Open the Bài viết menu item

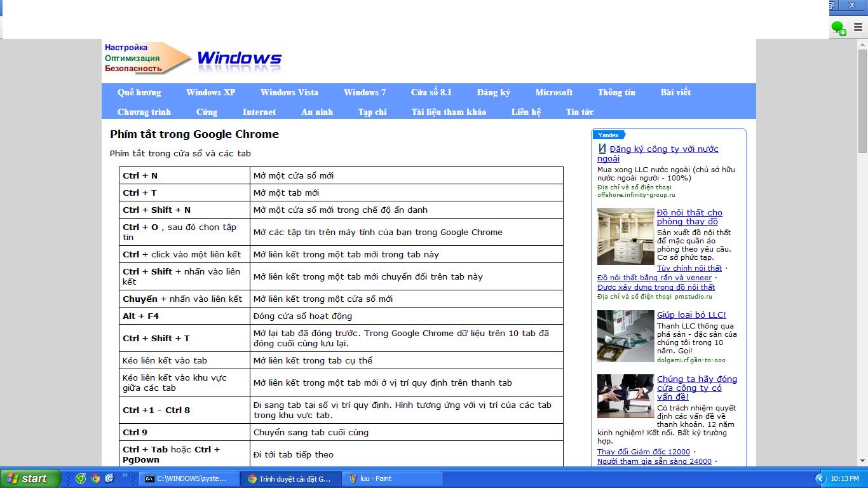pyautogui.click(x=675, y=92)
